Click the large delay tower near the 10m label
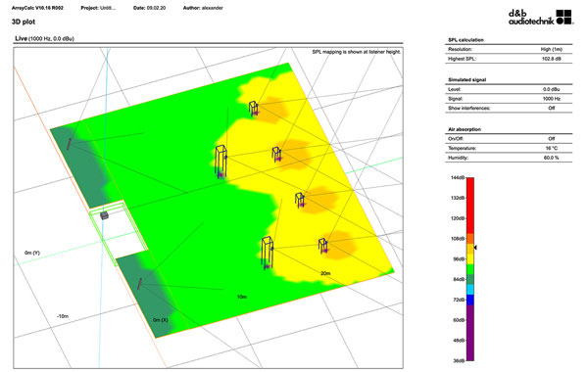 267,253
